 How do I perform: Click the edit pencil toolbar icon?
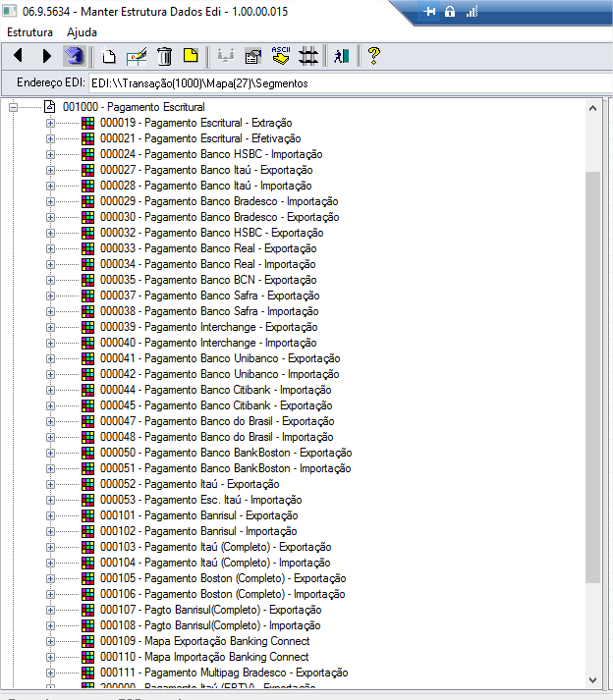point(137,56)
